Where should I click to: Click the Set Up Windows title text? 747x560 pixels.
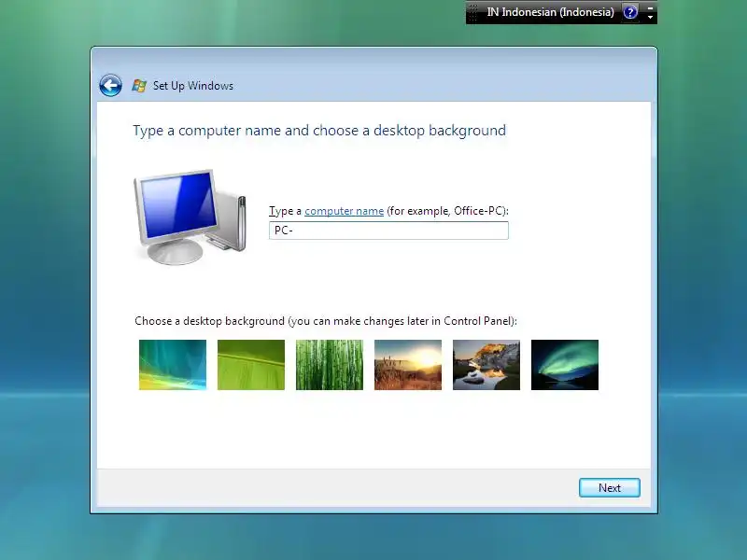point(193,86)
